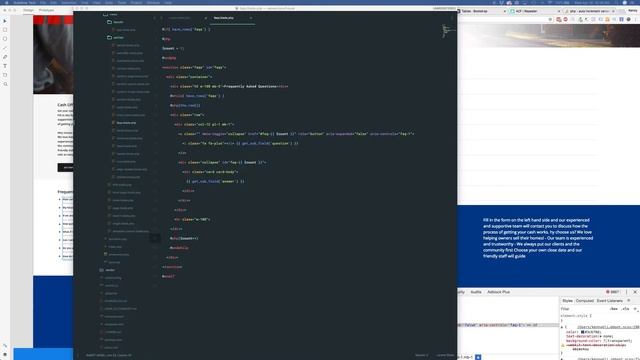Click the code minimap in the editor
The height and width of the screenshot is (360, 640).
pos(448,31)
